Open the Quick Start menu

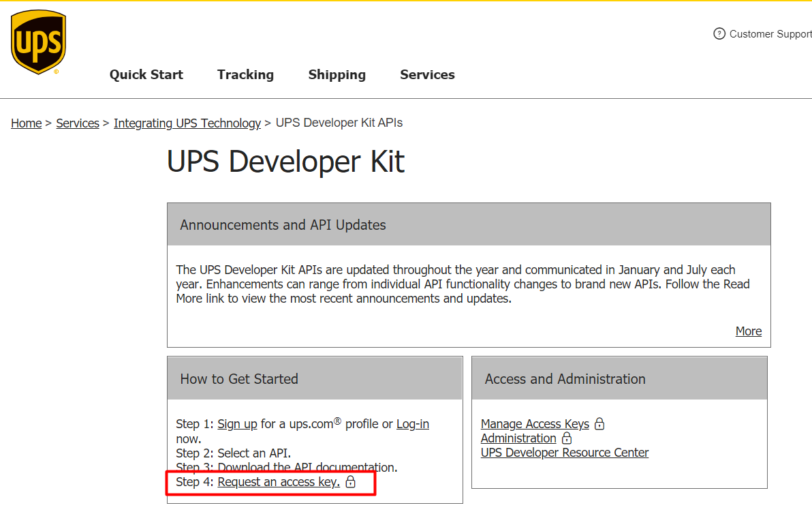(x=146, y=75)
